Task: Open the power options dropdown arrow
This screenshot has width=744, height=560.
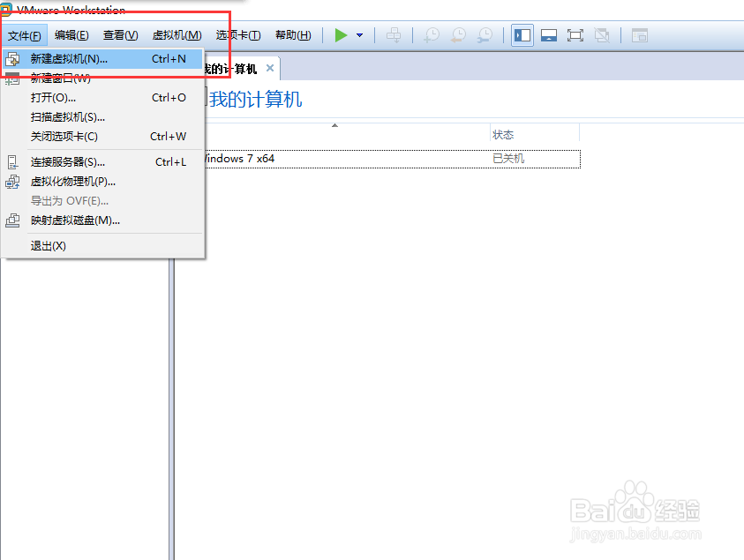Action: pyautogui.click(x=359, y=35)
